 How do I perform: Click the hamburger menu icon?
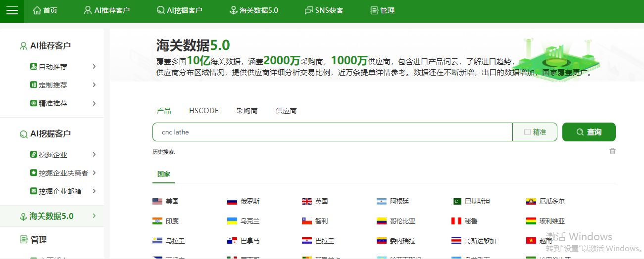(x=12, y=11)
